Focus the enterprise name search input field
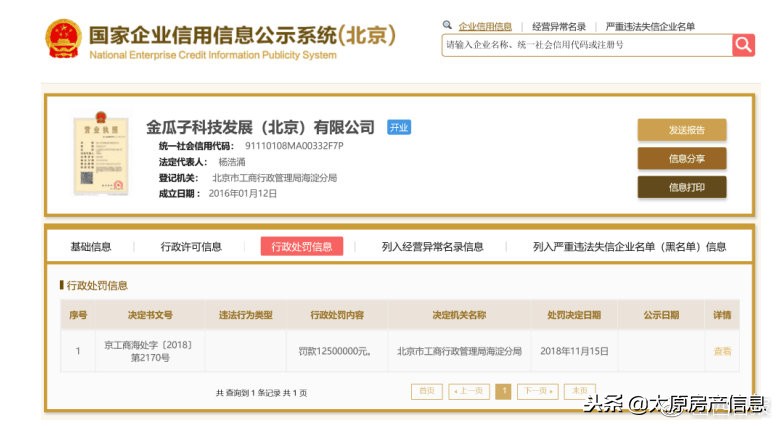The image size is (779, 426). pyautogui.click(x=587, y=45)
